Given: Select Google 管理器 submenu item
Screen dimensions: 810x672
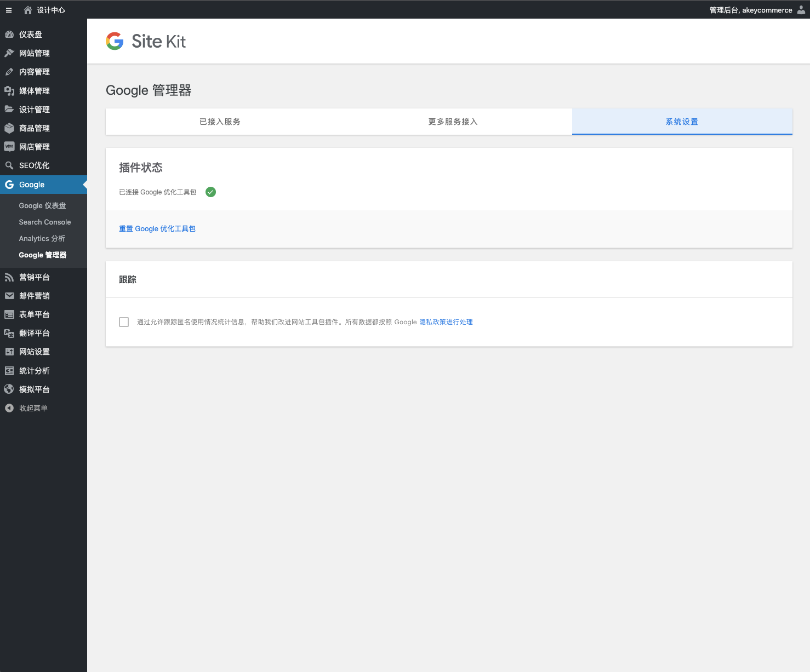Looking at the screenshot, I should [x=43, y=255].
